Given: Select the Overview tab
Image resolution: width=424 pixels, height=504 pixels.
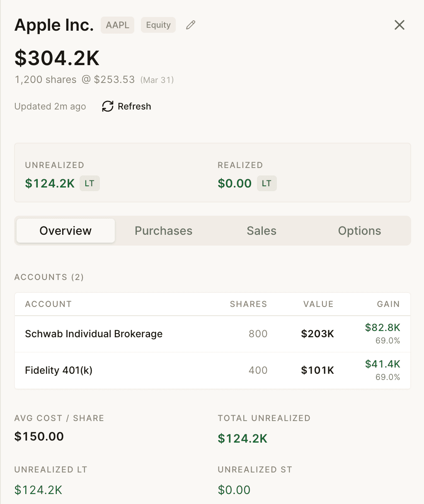Looking at the screenshot, I should (x=65, y=231).
